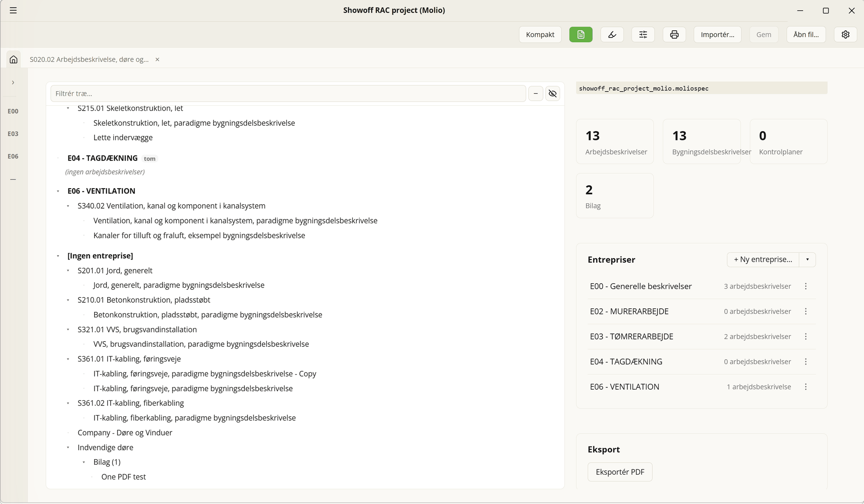
Task: Open Kanaler for tilluft og fraluft item
Action: point(199,235)
